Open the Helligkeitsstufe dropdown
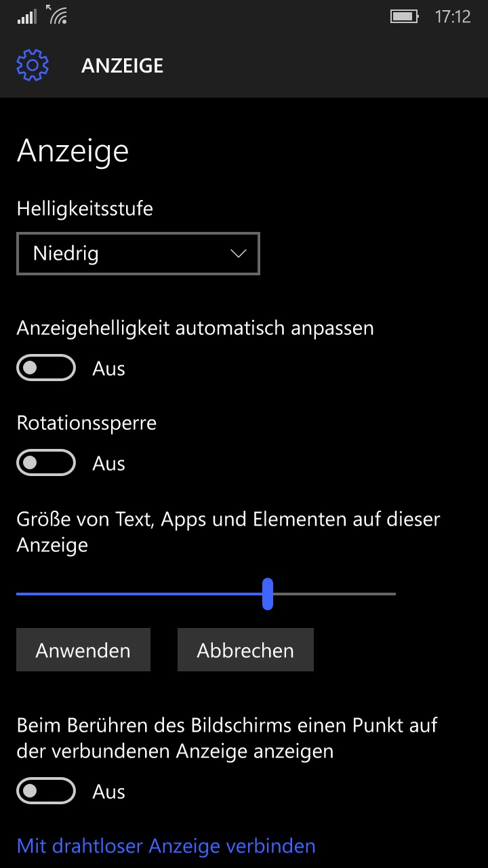This screenshot has width=488, height=868. [138, 254]
